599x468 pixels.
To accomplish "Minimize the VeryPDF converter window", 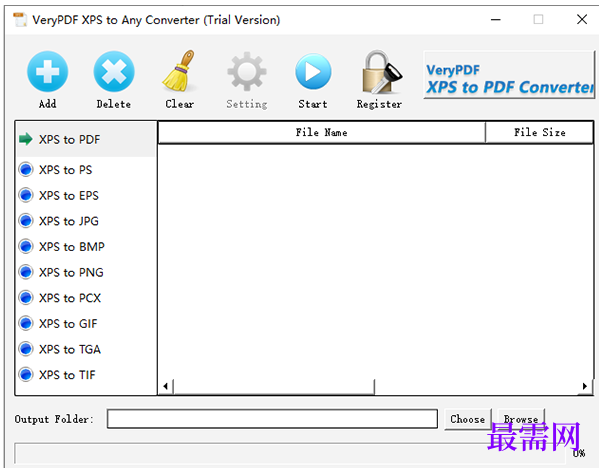I will [496, 19].
